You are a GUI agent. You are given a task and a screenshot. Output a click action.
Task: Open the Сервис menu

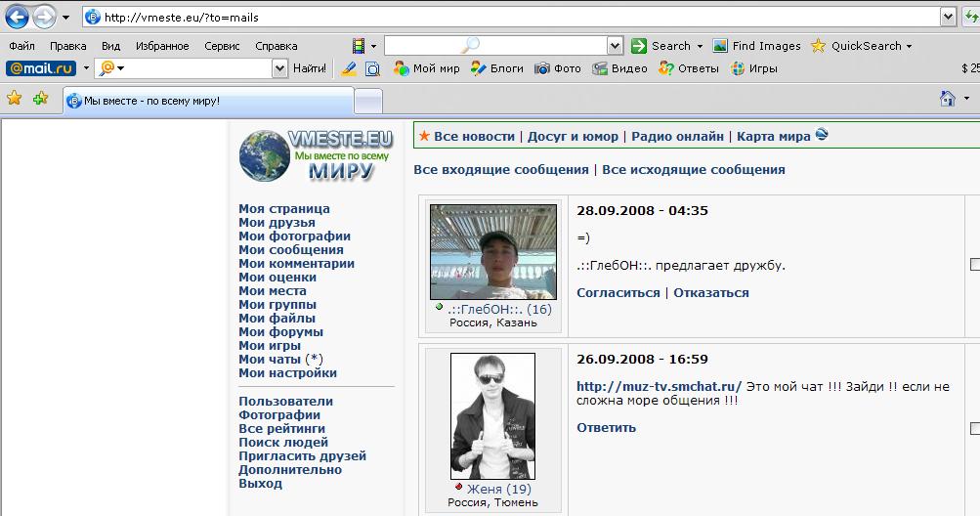(x=222, y=46)
